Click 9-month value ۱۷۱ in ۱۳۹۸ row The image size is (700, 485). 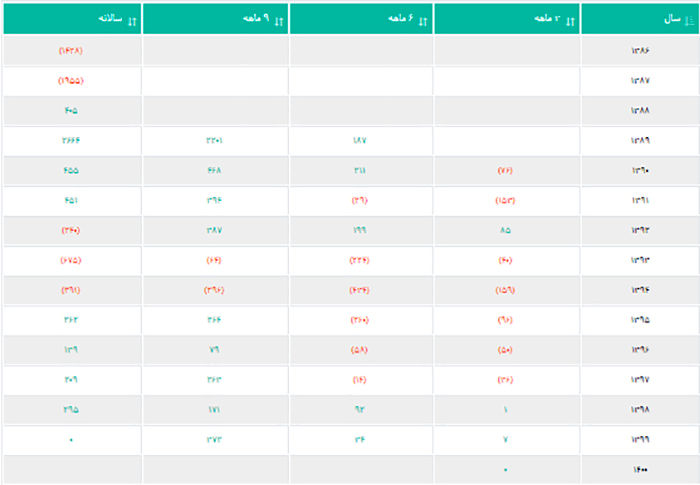(x=214, y=410)
